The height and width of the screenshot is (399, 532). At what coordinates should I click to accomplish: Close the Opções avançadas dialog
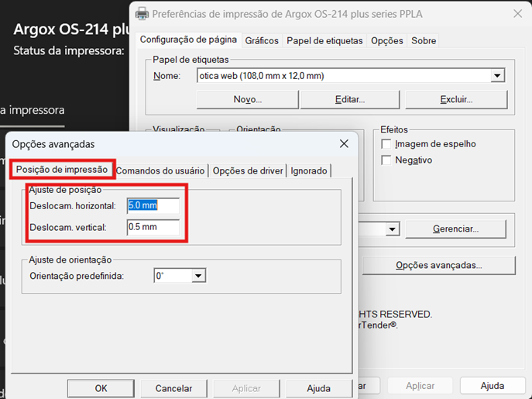(x=344, y=143)
